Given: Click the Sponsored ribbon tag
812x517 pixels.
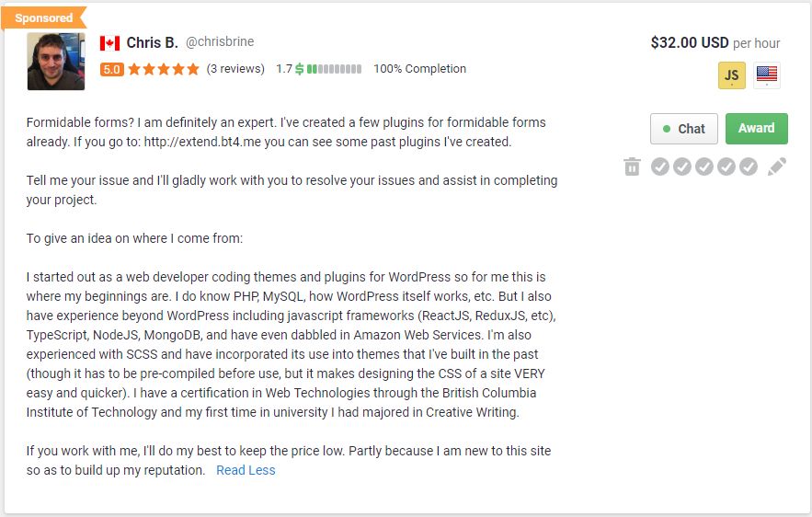Looking at the screenshot, I should (43, 17).
